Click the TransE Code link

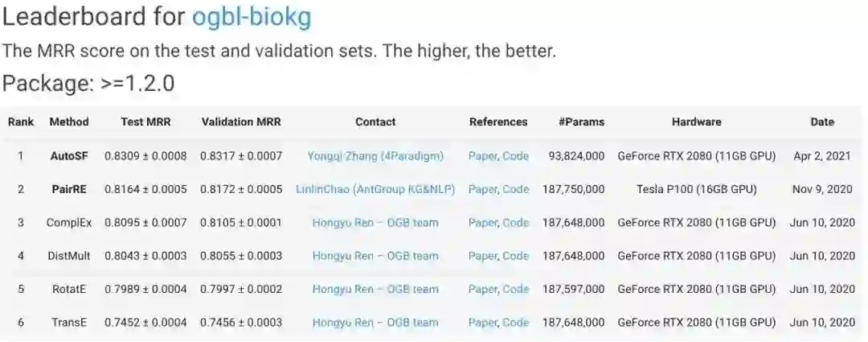point(516,323)
